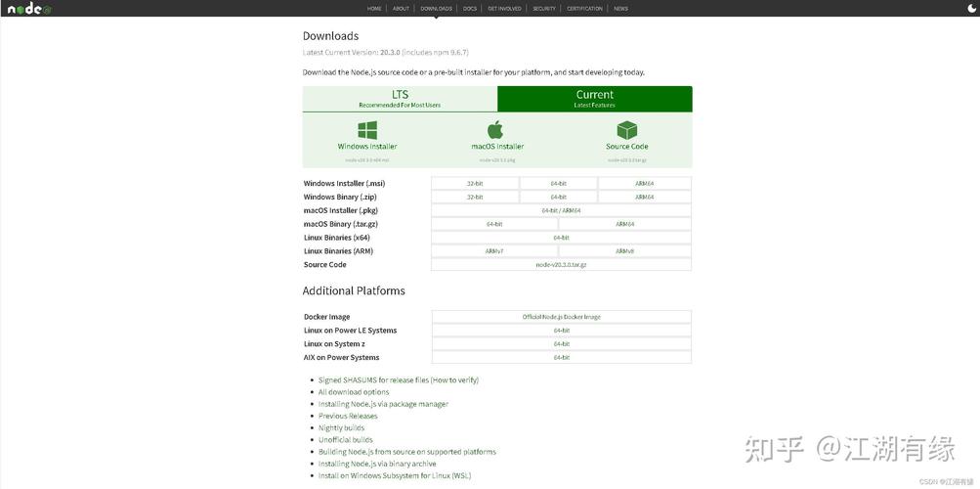
Task: Open Official Node.js Docker Image link
Action: [561, 317]
